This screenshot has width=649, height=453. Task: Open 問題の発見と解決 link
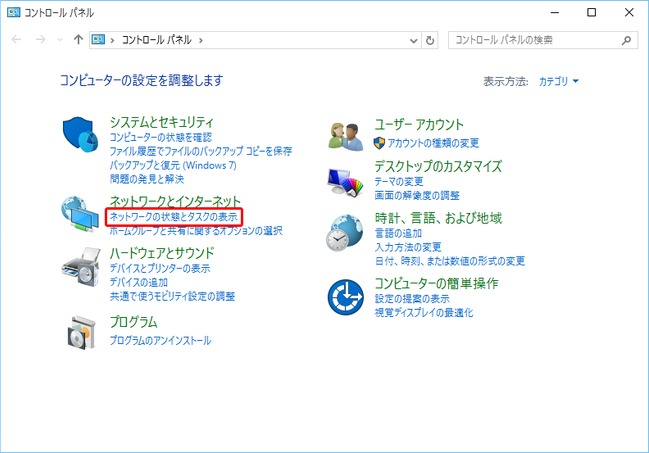click(147, 179)
